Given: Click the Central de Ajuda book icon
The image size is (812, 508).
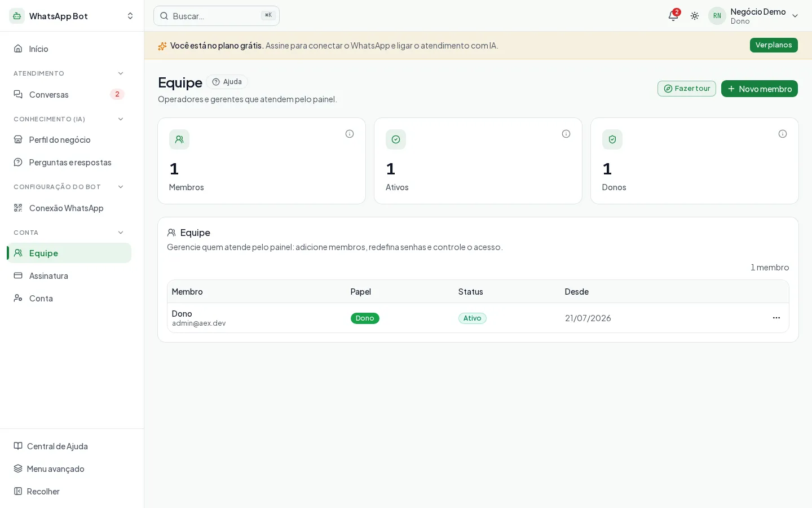Looking at the screenshot, I should tap(18, 446).
